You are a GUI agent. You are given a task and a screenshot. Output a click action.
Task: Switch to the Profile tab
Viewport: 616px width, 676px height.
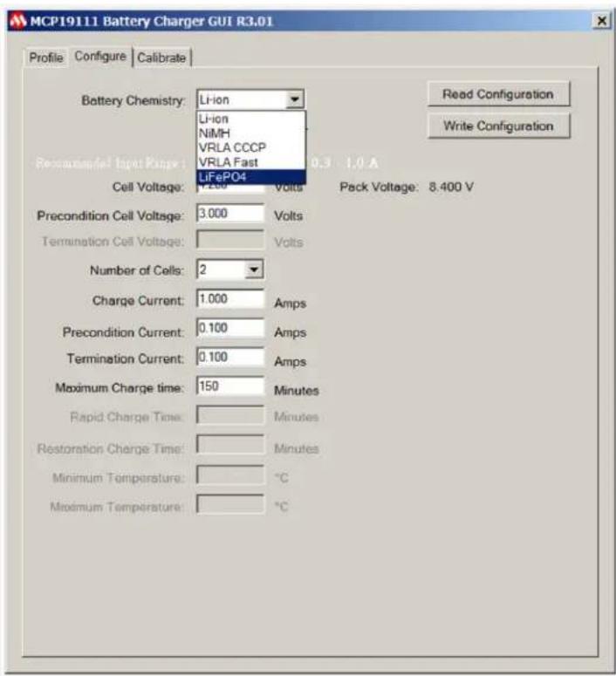pyautogui.click(x=46, y=58)
